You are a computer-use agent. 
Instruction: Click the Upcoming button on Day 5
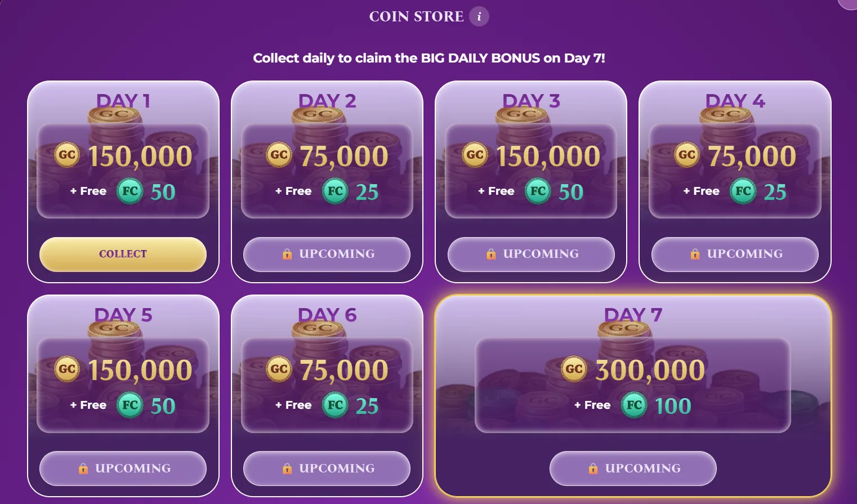click(x=123, y=468)
